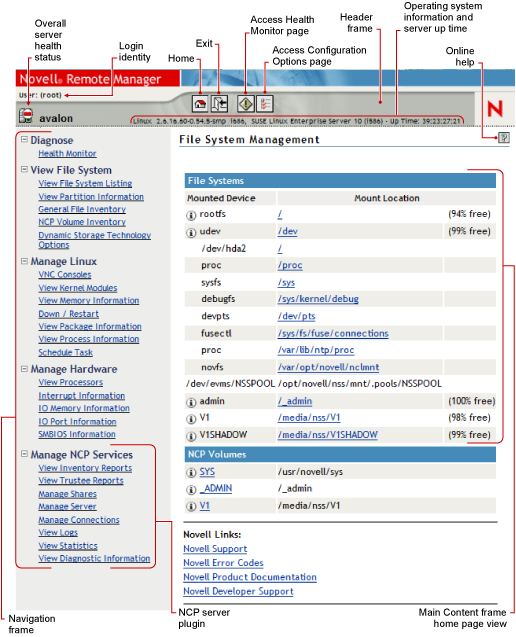Click the info icon next to V1SHADOW
The width and height of the screenshot is (516, 637).
point(191,436)
